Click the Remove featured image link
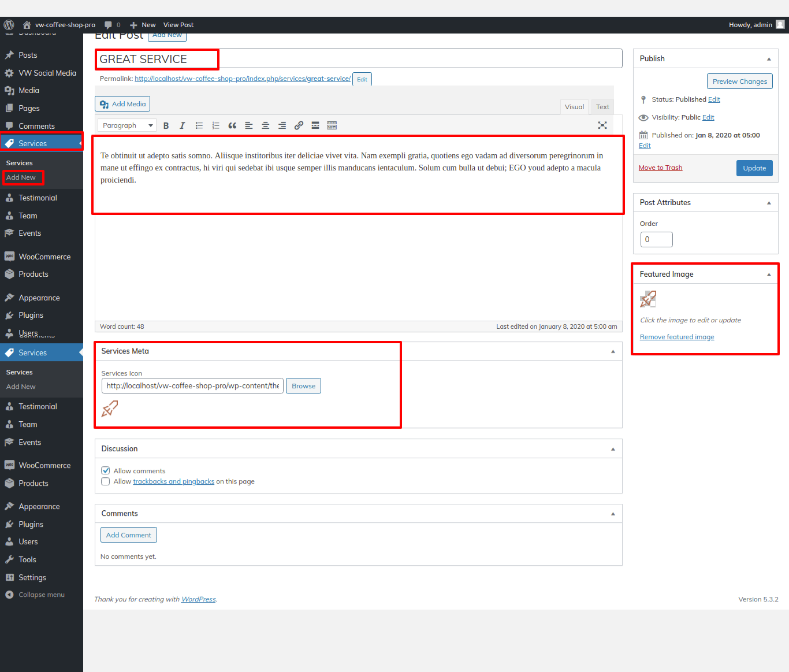Image resolution: width=789 pixels, height=672 pixels. tap(676, 337)
